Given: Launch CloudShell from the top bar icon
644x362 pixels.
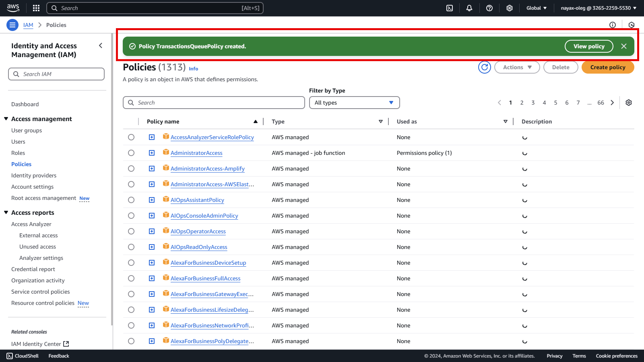Looking at the screenshot, I should (x=450, y=8).
